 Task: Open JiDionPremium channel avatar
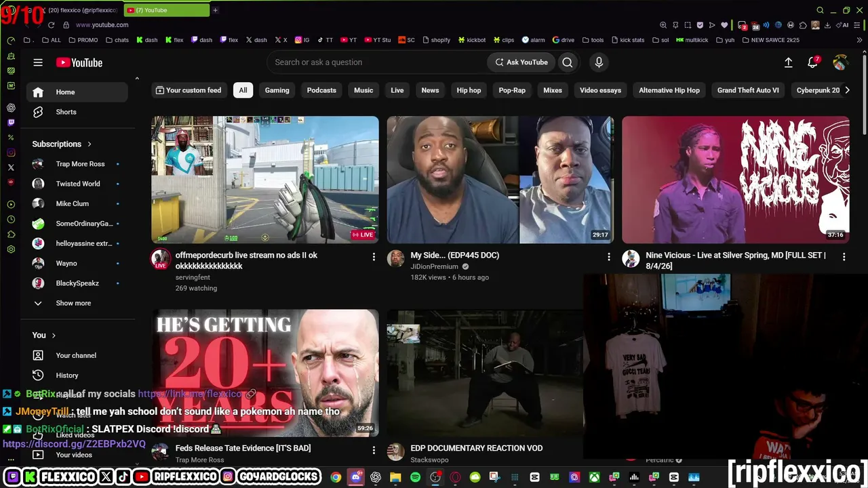click(396, 258)
